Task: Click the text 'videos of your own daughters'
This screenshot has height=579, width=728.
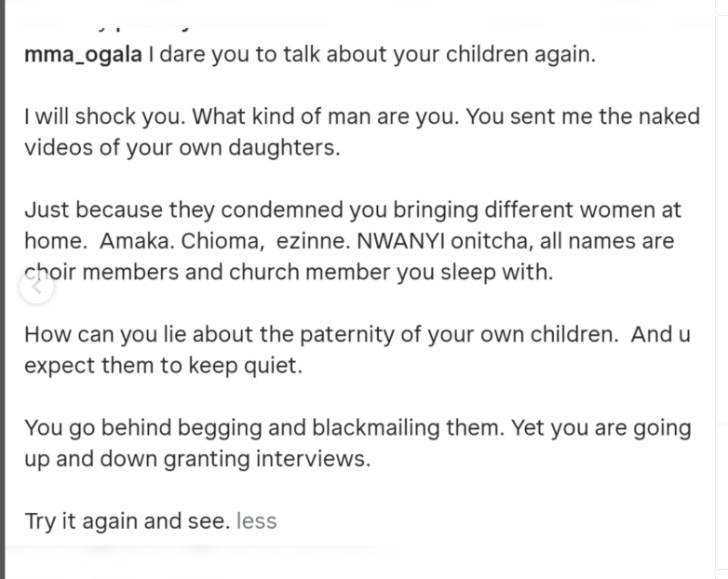Action: 181,148
